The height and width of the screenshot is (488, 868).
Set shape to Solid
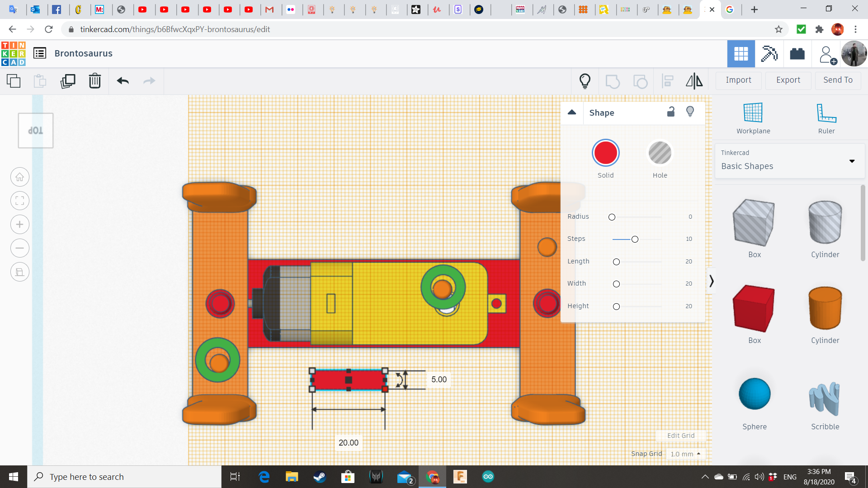[x=605, y=153]
